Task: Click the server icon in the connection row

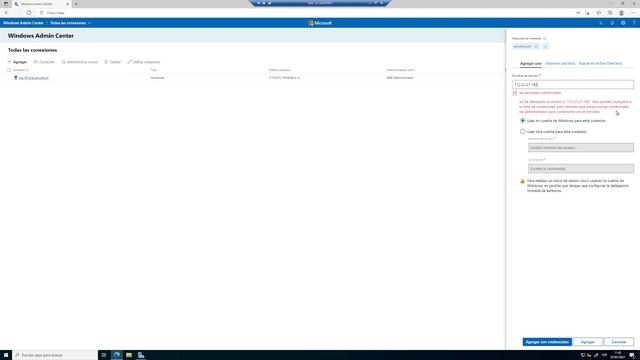Action: point(16,78)
